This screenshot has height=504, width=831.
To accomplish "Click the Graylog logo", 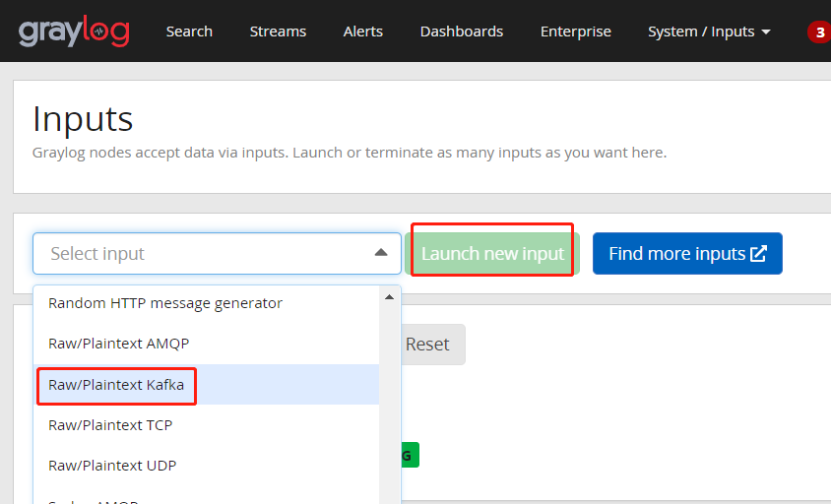I will click(x=74, y=31).
